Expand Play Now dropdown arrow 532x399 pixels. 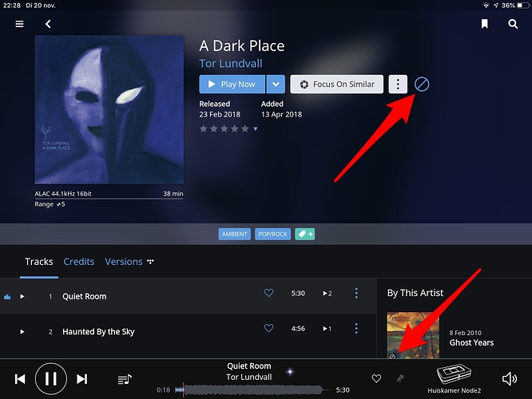tap(276, 84)
